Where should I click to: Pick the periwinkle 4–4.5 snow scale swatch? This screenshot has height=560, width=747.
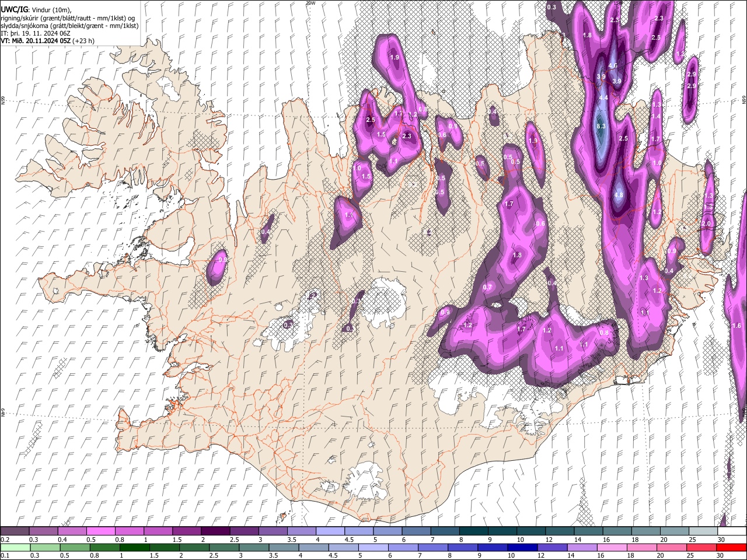330,531
